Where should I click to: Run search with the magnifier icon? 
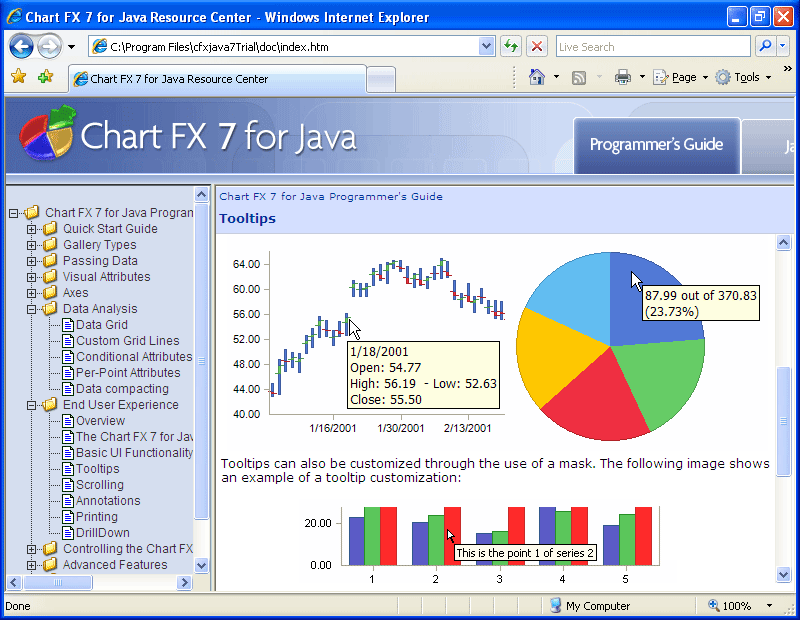[765, 46]
